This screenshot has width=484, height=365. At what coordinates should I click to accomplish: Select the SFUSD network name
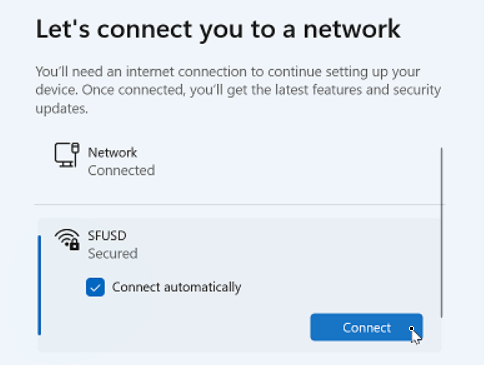107,236
